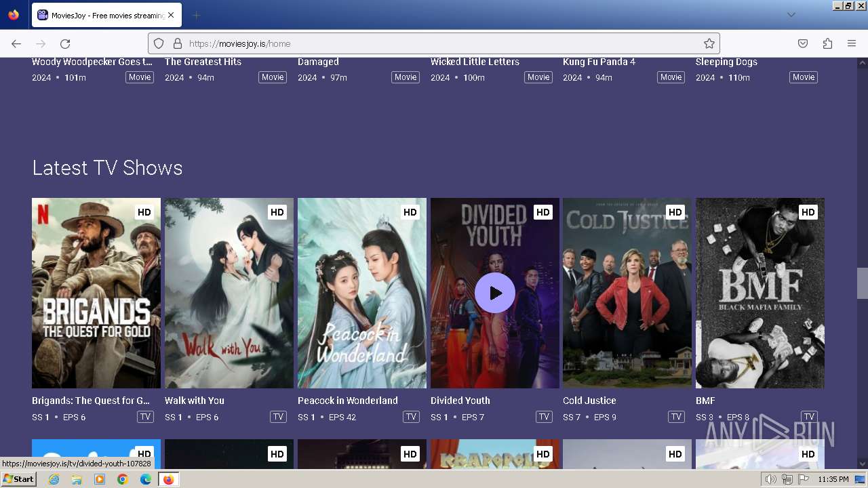Viewport: 868px width, 488px height.
Task: Click HD badge on BMF poster
Action: (808, 212)
